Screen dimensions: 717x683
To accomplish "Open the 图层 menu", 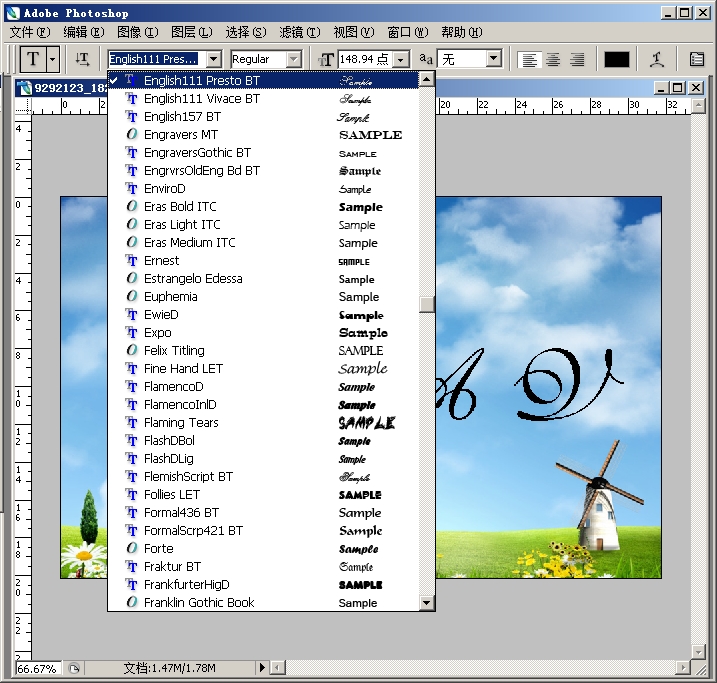I will click(x=192, y=32).
